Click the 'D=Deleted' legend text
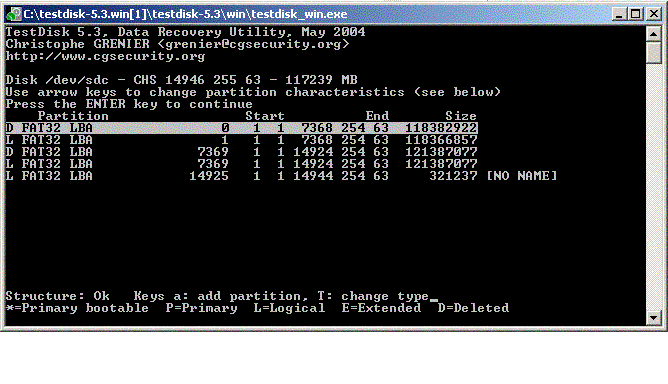The image size is (668, 384). click(473, 308)
